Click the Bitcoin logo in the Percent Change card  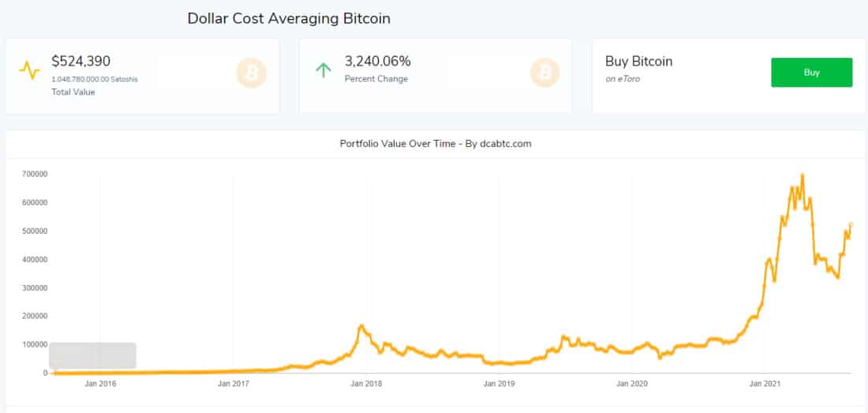[544, 73]
